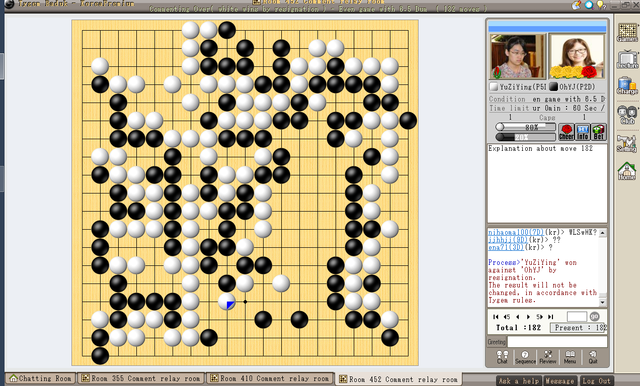Click the Tygem Baduk title bar logo
640x386 pixels.
[x=9, y=4]
